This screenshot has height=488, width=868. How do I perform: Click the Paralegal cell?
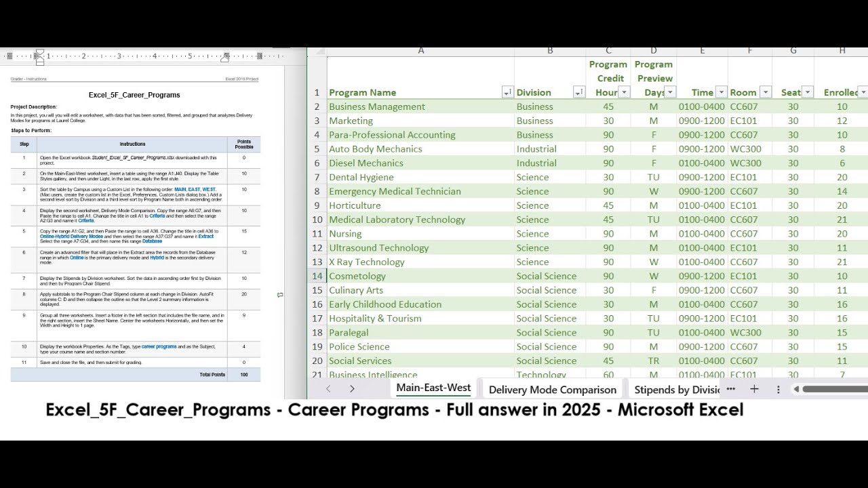pyautogui.click(x=420, y=332)
